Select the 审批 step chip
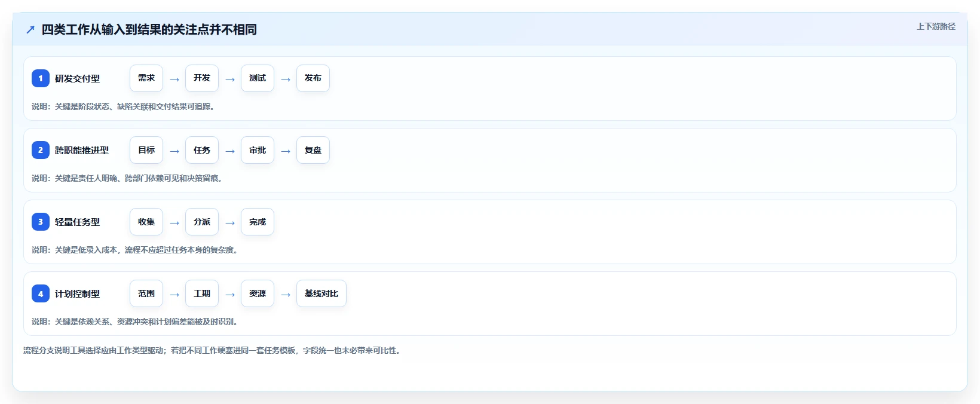 pyautogui.click(x=258, y=150)
